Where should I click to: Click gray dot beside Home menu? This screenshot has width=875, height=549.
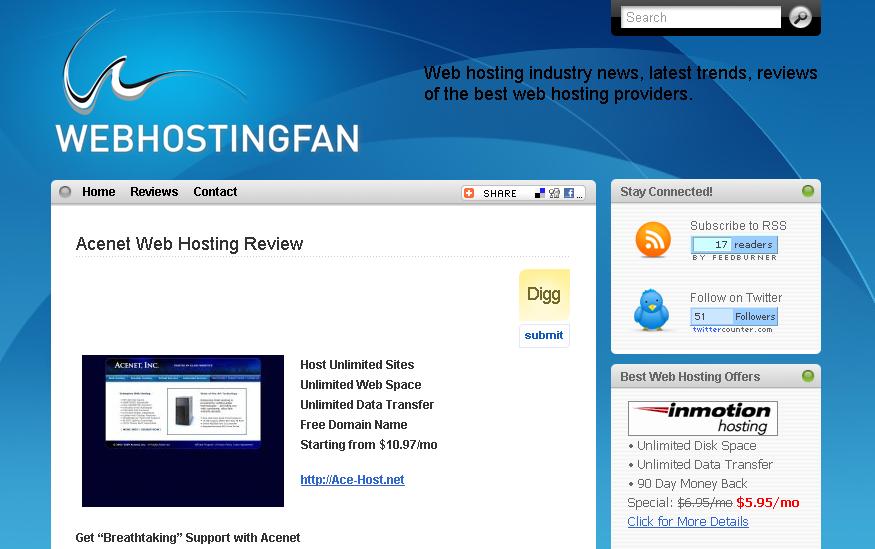[65, 192]
